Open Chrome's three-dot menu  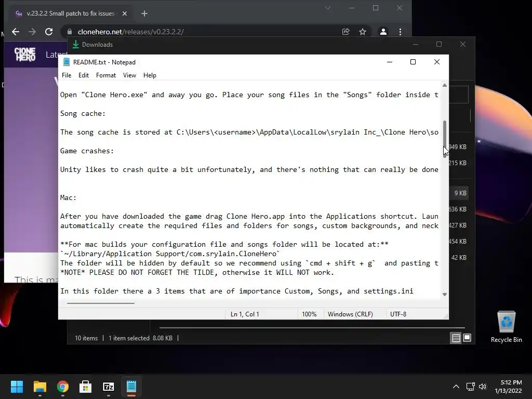coord(401,32)
